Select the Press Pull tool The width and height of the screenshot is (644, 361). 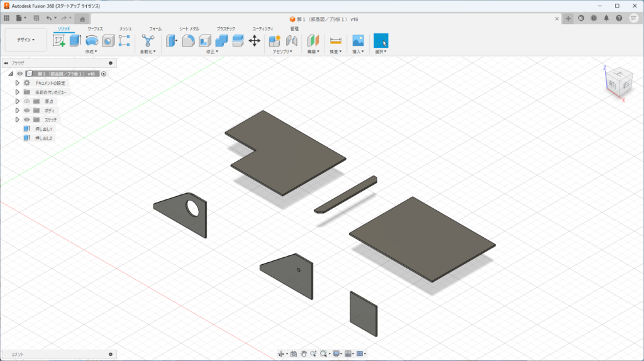[172, 41]
